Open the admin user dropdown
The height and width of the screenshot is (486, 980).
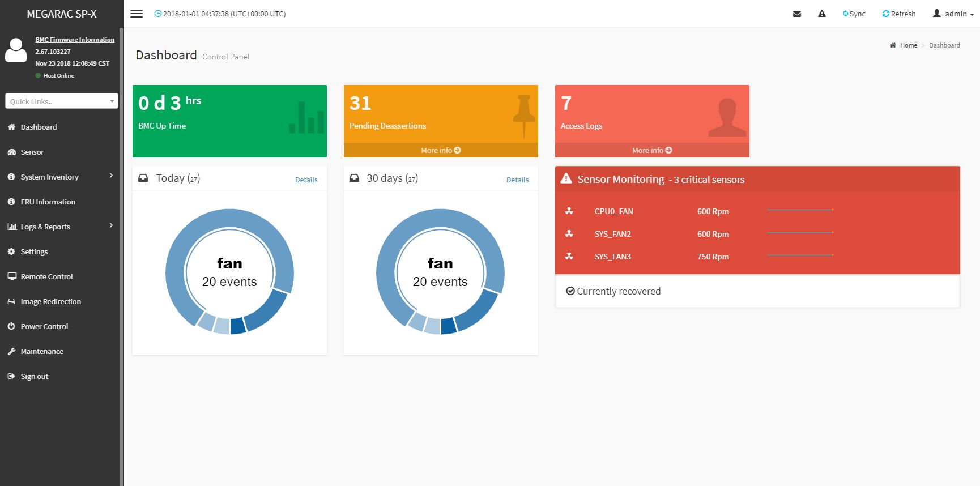953,14
